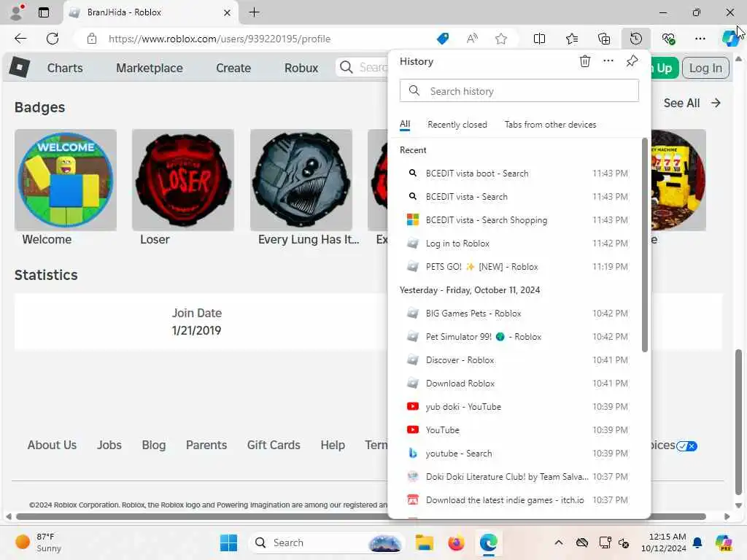Image resolution: width=747 pixels, height=560 pixels.
Task: Open the Edge profile icon
Action: point(18,12)
